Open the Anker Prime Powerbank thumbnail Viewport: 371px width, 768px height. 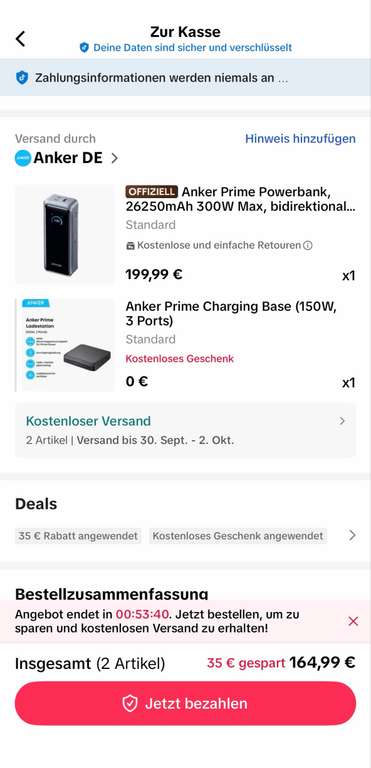64,234
